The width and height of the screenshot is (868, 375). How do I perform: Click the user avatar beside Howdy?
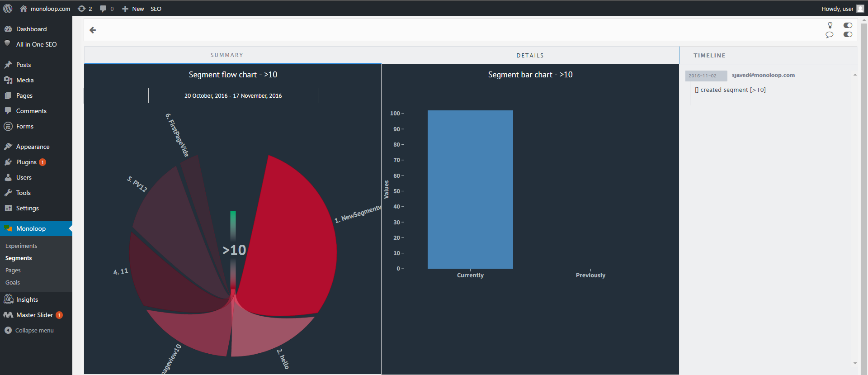(x=860, y=9)
